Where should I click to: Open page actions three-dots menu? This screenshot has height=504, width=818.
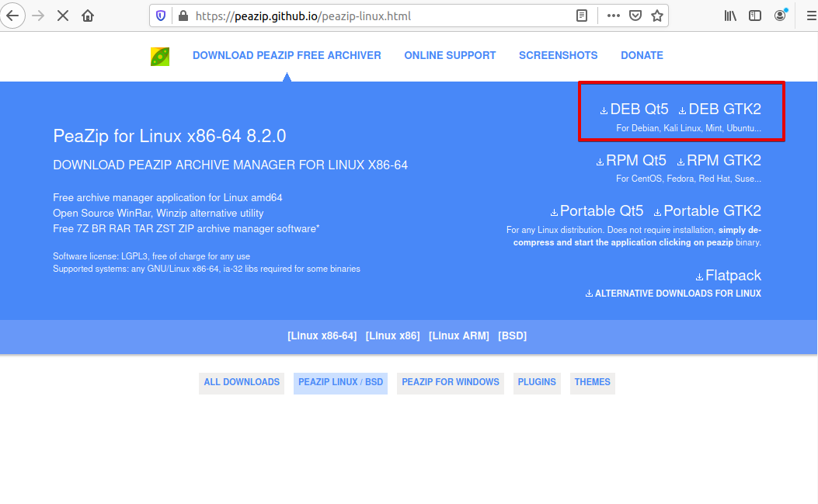pyautogui.click(x=614, y=16)
